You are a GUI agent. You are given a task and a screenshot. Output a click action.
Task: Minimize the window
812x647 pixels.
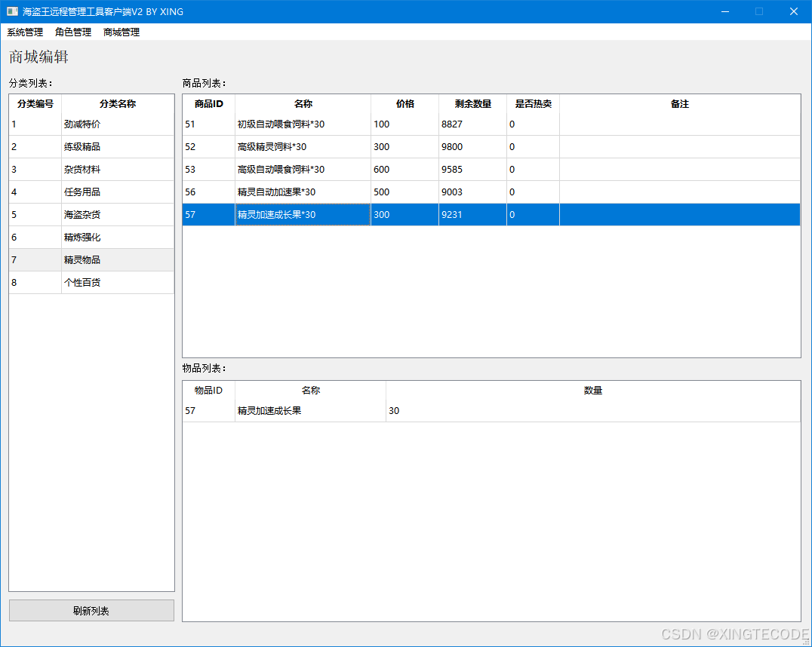click(725, 11)
